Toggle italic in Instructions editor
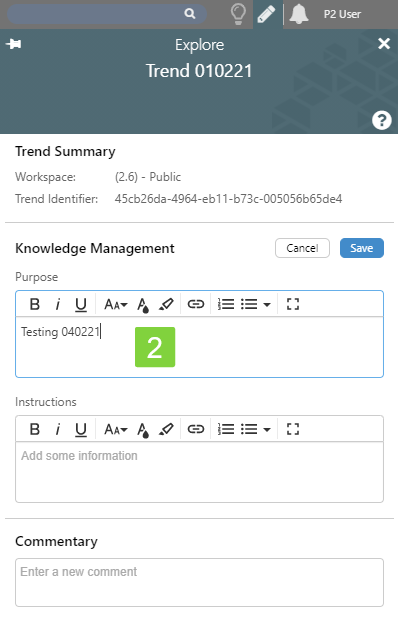This screenshot has width=398, height=640. click(x=58, y=429)
